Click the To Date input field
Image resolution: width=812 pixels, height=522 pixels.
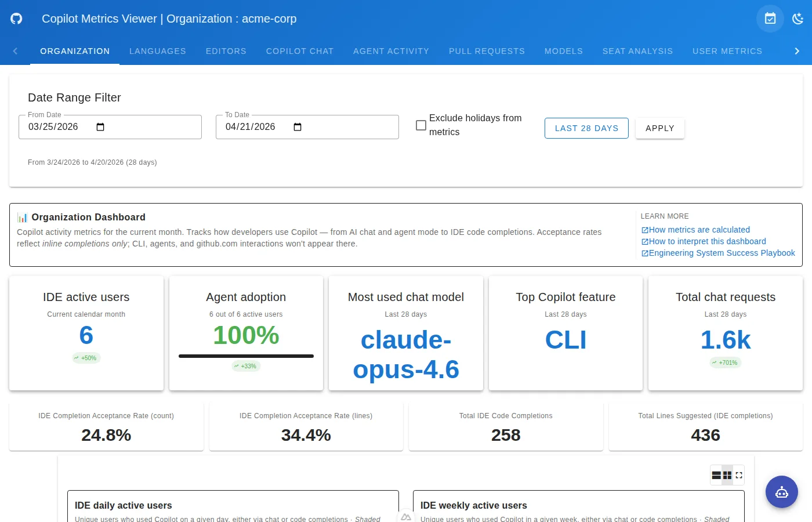(307, 127)
